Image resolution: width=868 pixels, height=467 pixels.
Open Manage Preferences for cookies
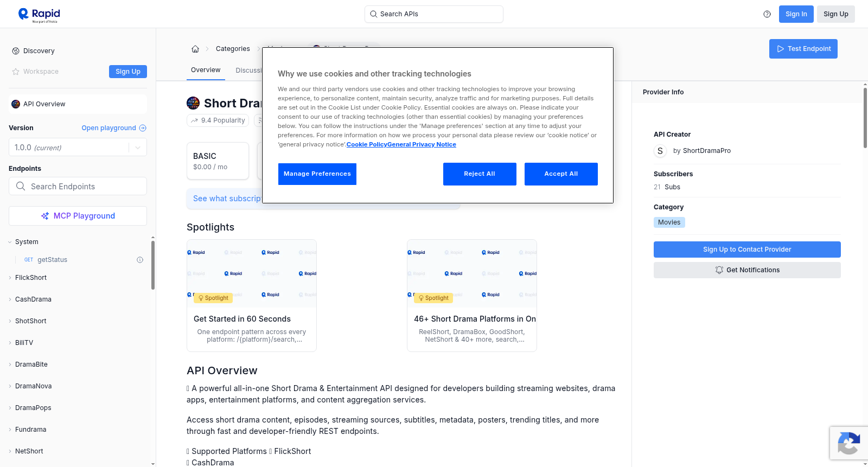point(317,174)
